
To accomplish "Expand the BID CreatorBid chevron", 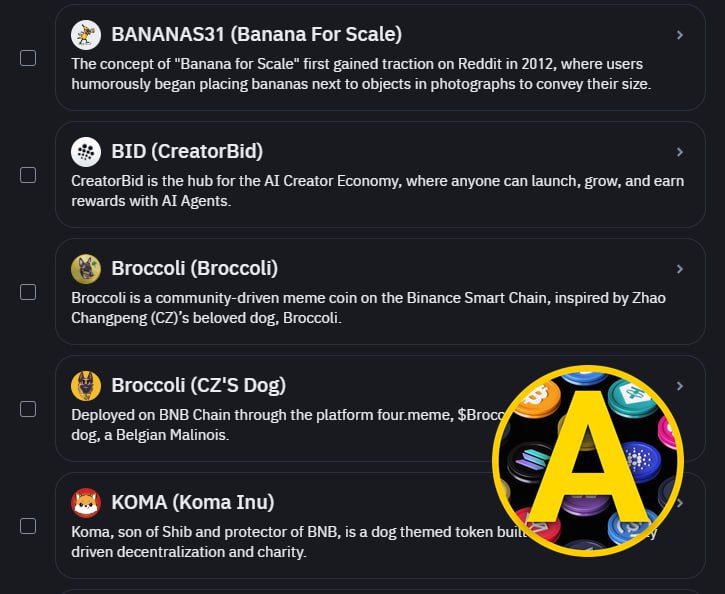I will coord(680,152).
